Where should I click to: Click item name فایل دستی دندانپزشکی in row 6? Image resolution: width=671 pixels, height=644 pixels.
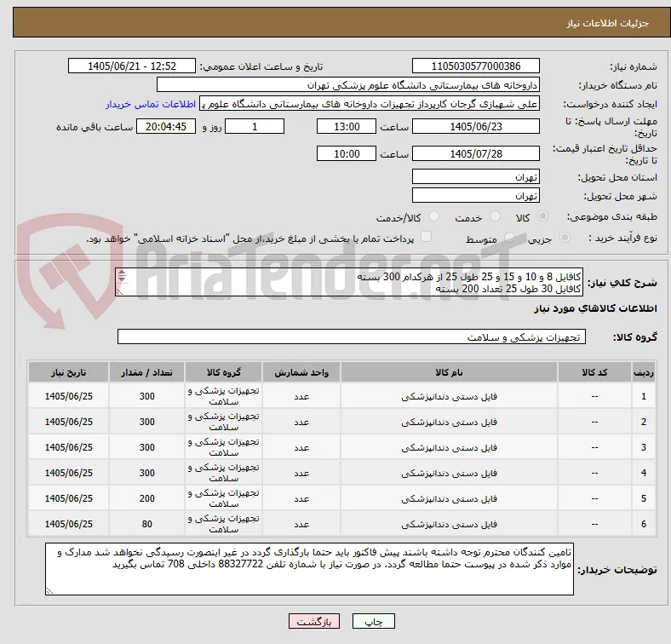pyautogui.click(x=449, y=524)
